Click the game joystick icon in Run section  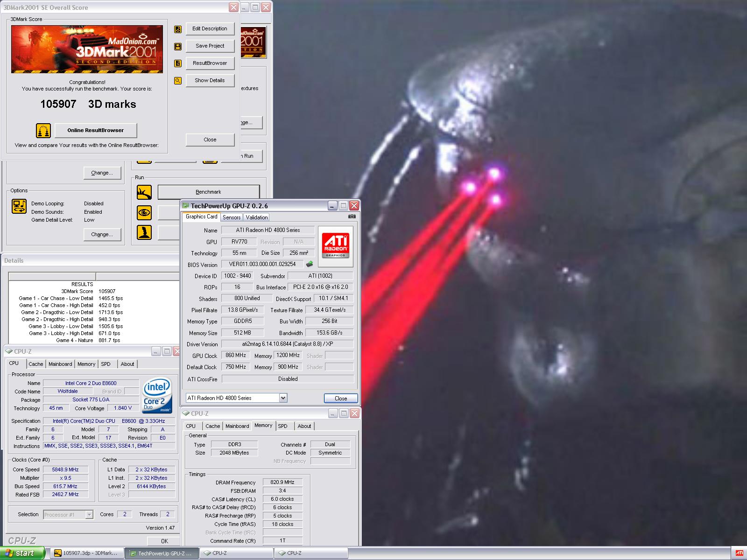coord(144,232)
